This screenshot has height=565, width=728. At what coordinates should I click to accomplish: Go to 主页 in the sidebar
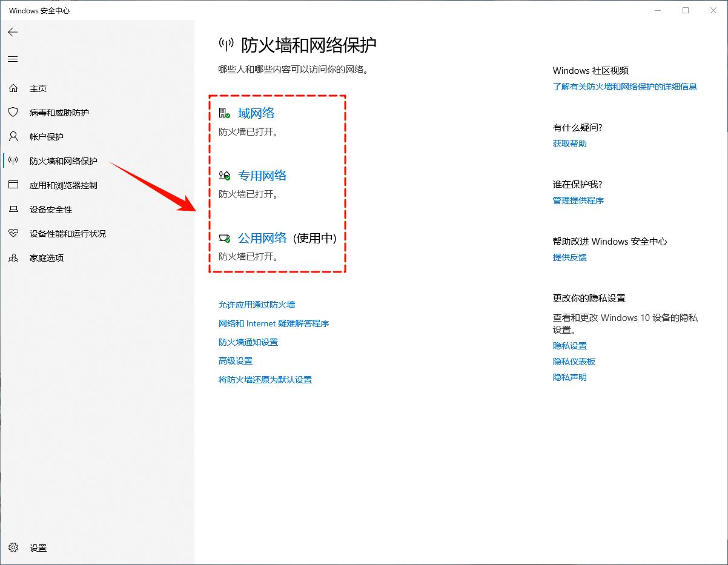(x=38, y=88)
